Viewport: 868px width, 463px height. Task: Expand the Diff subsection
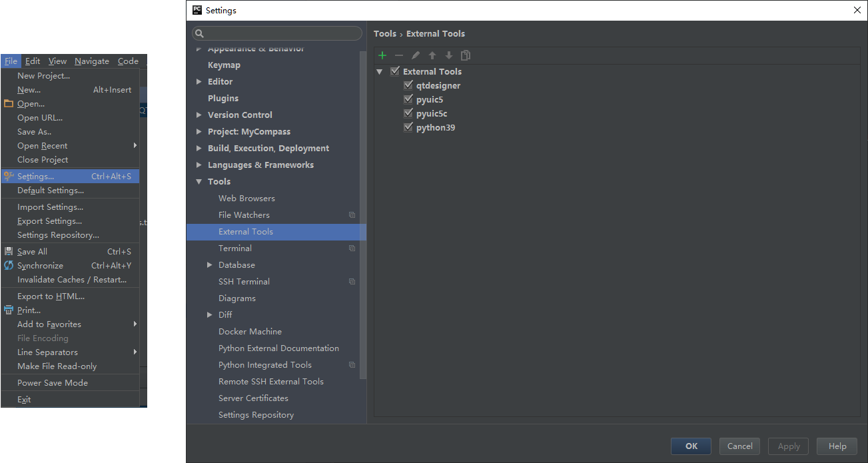[210, 315]
